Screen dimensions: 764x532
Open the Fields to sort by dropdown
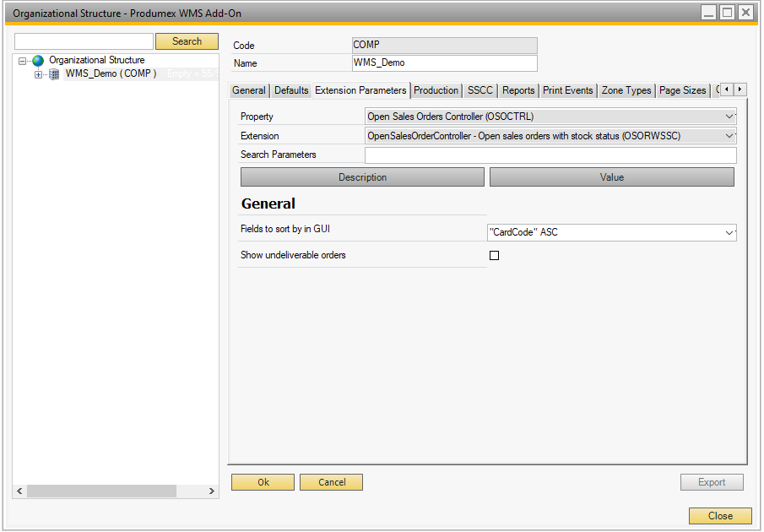click(x=729, y=232)
